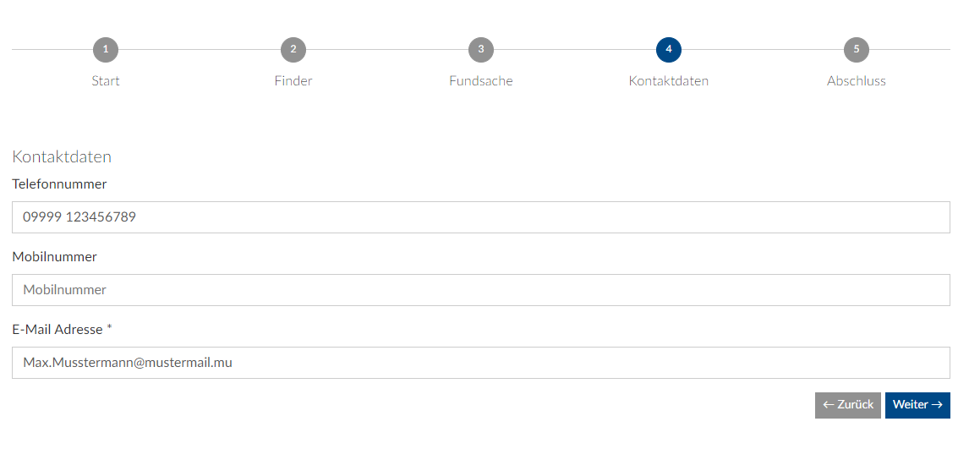The width and height of the screenshot is (980, 449).
Task: Click the E-Mail Adresse field label
Action: (x=57, y=329)
